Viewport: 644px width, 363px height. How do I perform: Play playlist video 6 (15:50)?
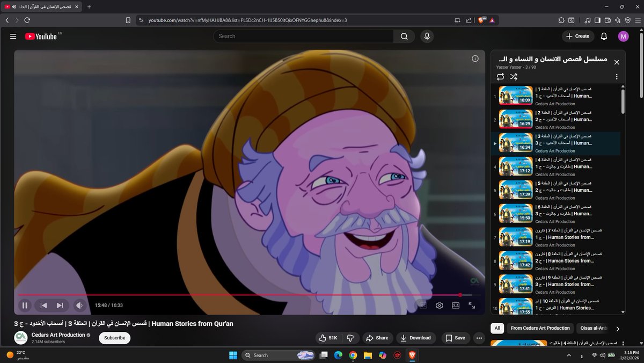555,214
